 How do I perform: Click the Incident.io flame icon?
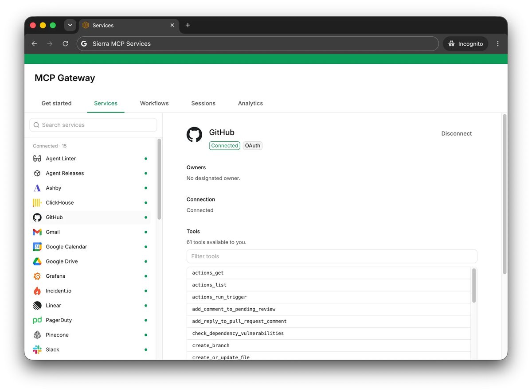click(x=37, y=291)
